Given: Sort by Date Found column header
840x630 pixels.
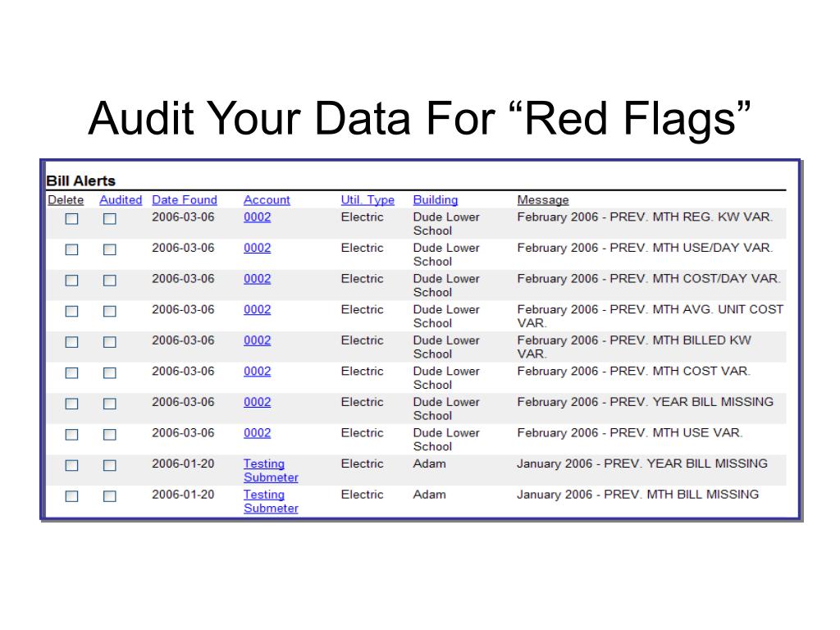Looking at the screenshot, I should point(185,200).
